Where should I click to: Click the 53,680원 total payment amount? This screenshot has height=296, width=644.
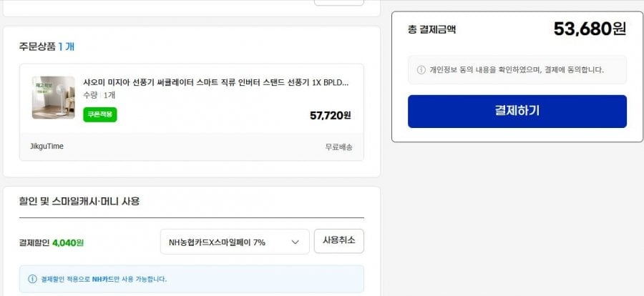tap(590, 29)
